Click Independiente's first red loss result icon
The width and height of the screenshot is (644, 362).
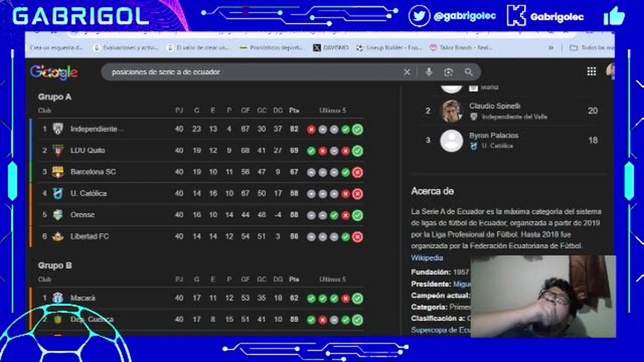311,129
